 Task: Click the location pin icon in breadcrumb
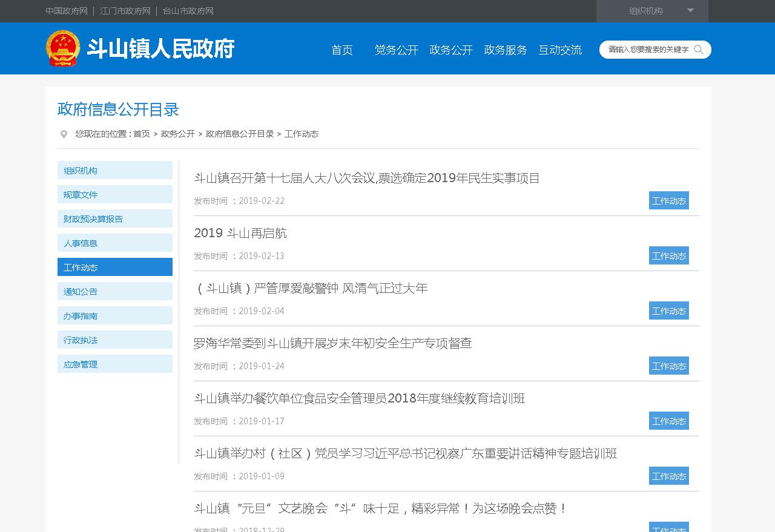tap(64, 134)
